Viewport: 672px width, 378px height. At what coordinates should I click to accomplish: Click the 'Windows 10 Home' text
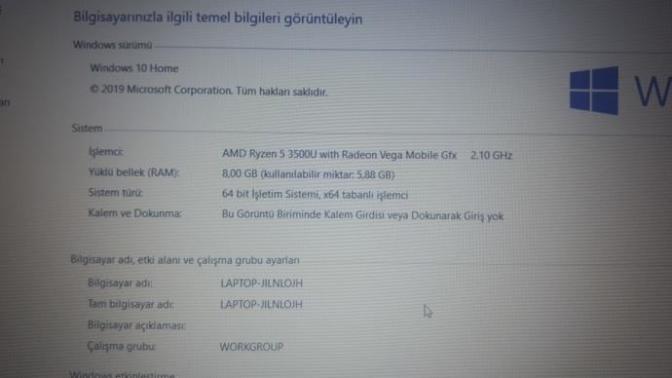click(134, 68)
